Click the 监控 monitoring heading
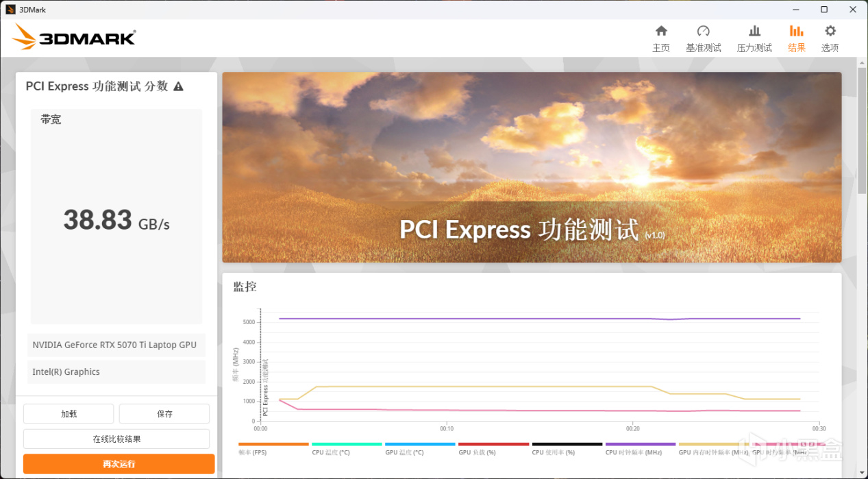This screenshot has width=868, height=479. tap(245, 286)
